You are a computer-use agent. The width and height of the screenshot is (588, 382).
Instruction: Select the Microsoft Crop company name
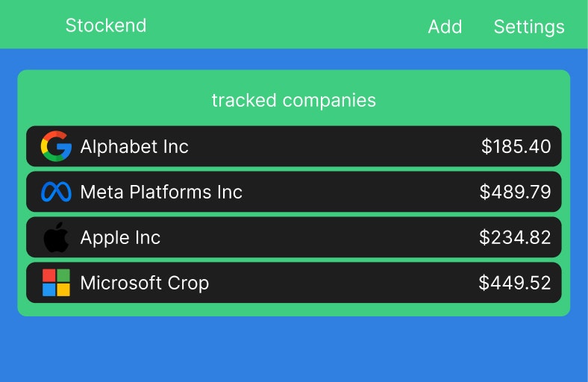point(145,283)
